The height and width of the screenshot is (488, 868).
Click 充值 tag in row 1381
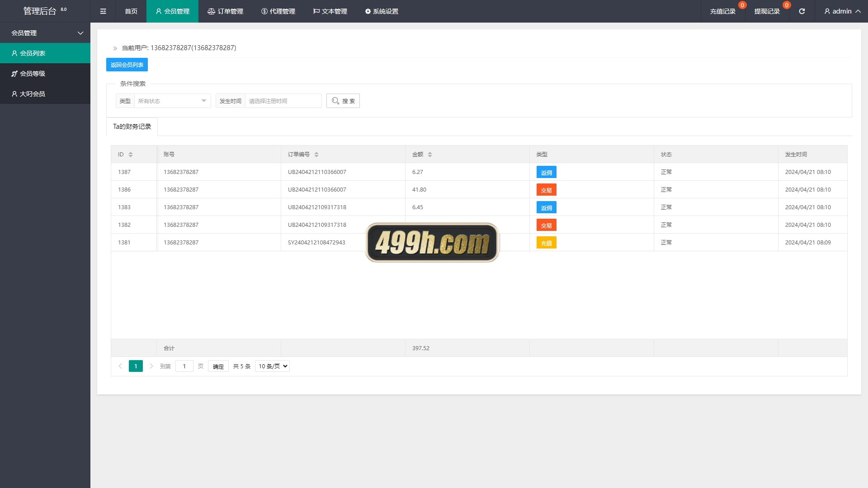click(x=547, y=243)
